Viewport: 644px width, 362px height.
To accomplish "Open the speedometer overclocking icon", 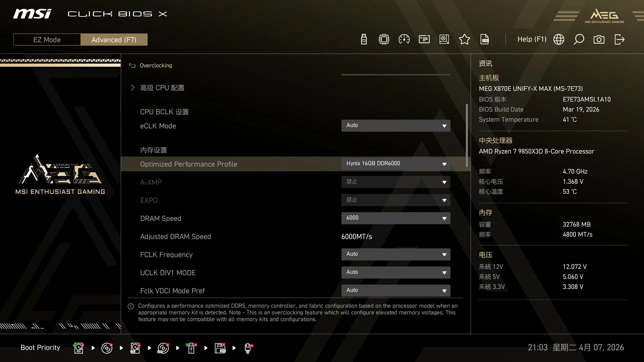I will click(x=404, y=40).
